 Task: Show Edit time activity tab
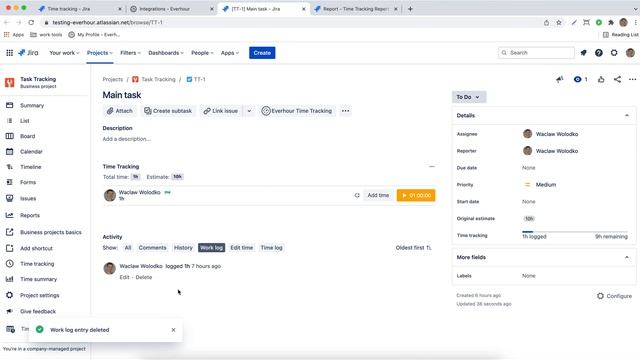(242, 248)
